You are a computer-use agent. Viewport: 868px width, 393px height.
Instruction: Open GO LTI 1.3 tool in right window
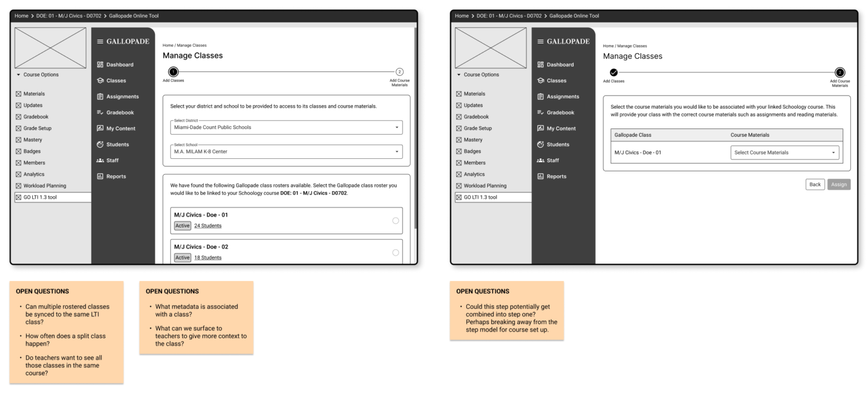pos(493,197)
